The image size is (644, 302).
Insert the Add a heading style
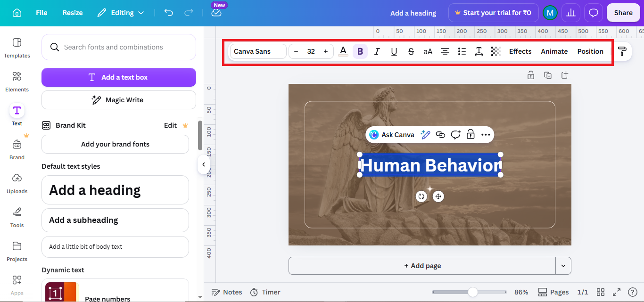click(115, 190)
